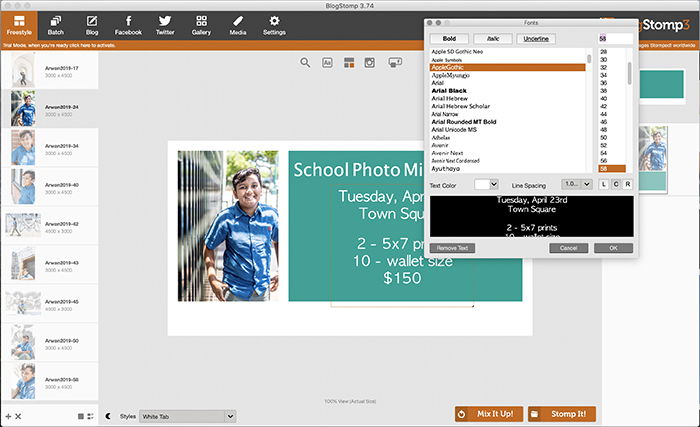Click the Remove Text button
700x427 pixels.
click(x=452, y=248)
